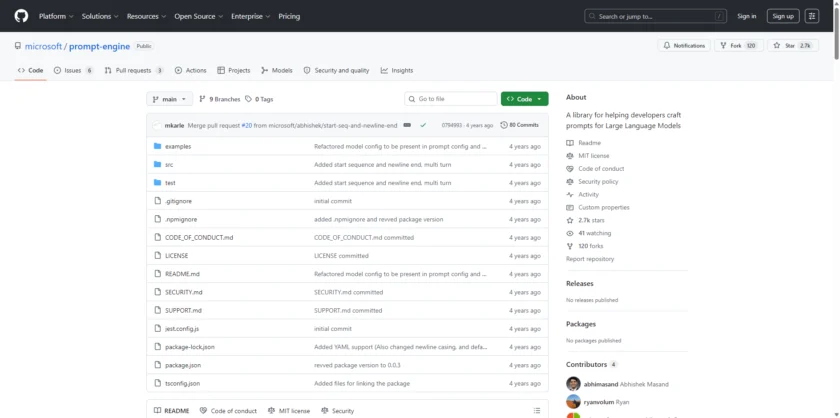Open the .gitignore file

click(x=178, y=201)
